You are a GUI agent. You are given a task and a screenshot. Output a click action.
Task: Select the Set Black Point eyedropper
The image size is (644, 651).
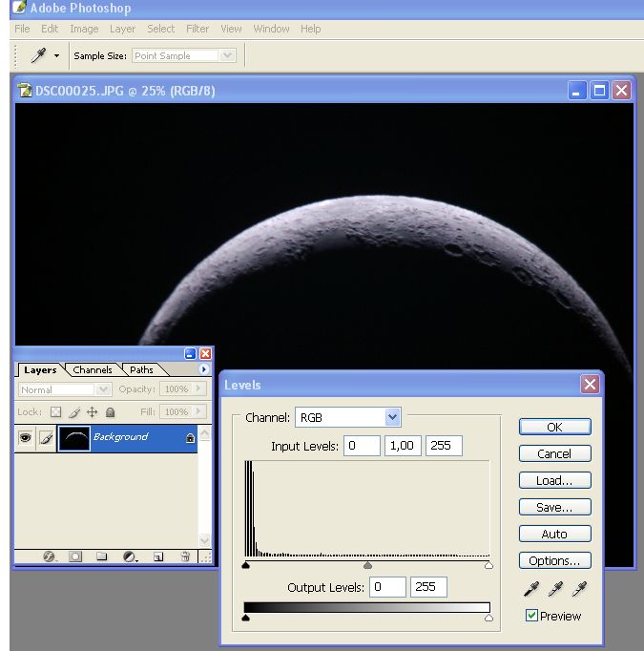[x=531, y=589]
